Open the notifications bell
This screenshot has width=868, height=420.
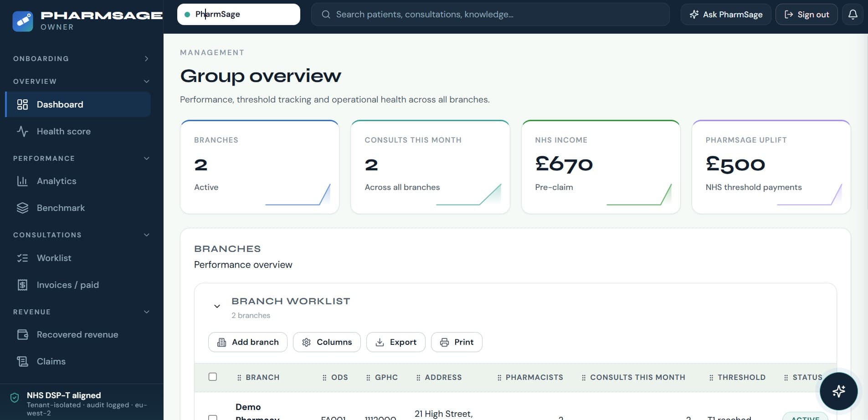853,15
